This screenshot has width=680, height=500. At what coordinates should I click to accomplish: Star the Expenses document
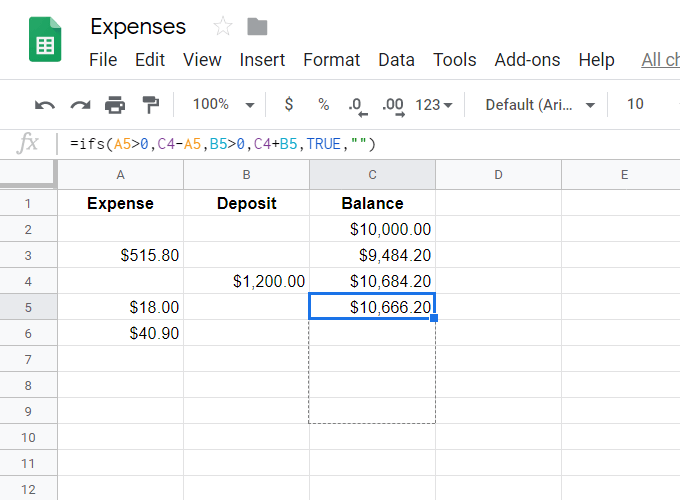click(223, 26)
